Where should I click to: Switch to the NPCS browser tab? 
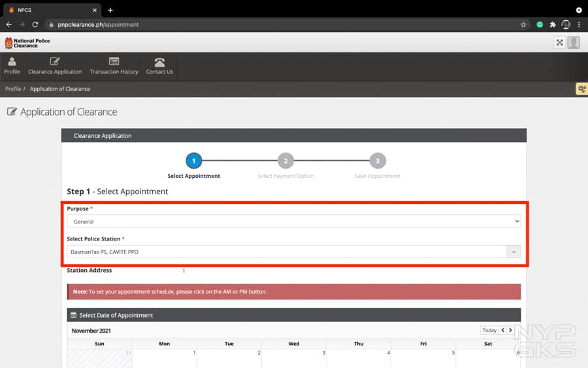click(49, 10)
